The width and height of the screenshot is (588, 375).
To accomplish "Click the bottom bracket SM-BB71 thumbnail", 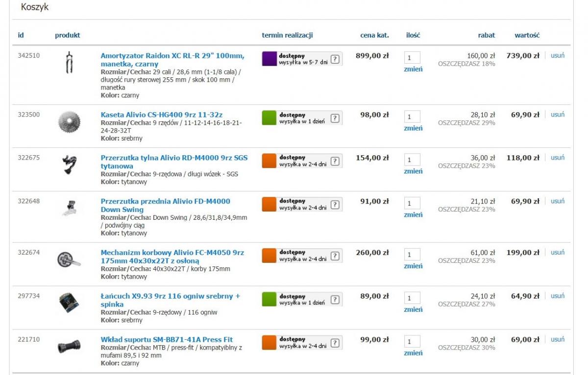I will (x=69, y=347).
